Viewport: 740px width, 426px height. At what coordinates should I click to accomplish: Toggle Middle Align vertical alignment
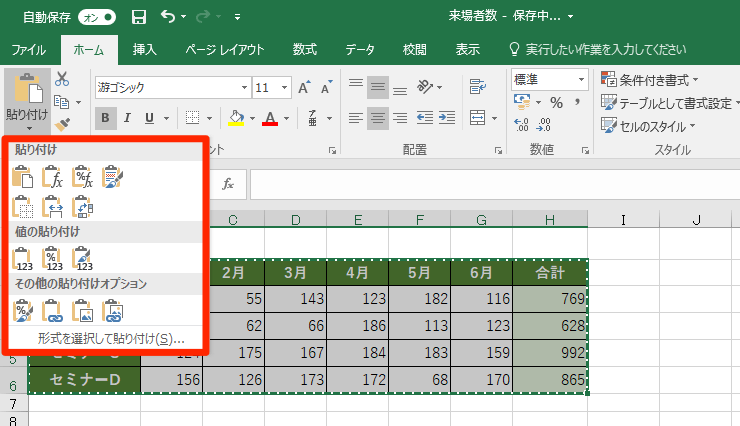point(378,87)
